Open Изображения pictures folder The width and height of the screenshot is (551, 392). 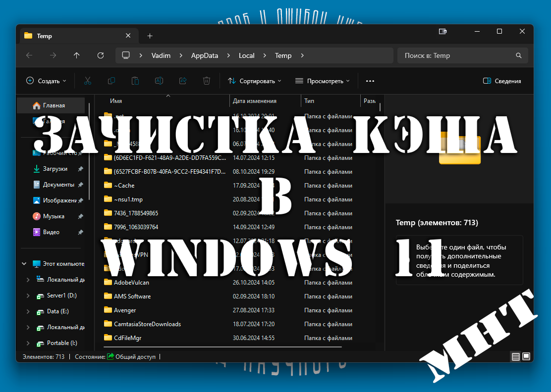[x=60, y=200]
